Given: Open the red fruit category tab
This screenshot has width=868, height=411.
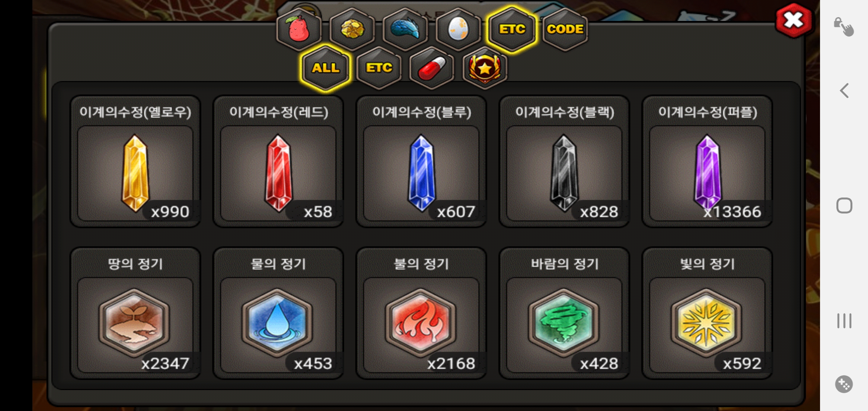Looking at the screenshot, I should (299, 29).
